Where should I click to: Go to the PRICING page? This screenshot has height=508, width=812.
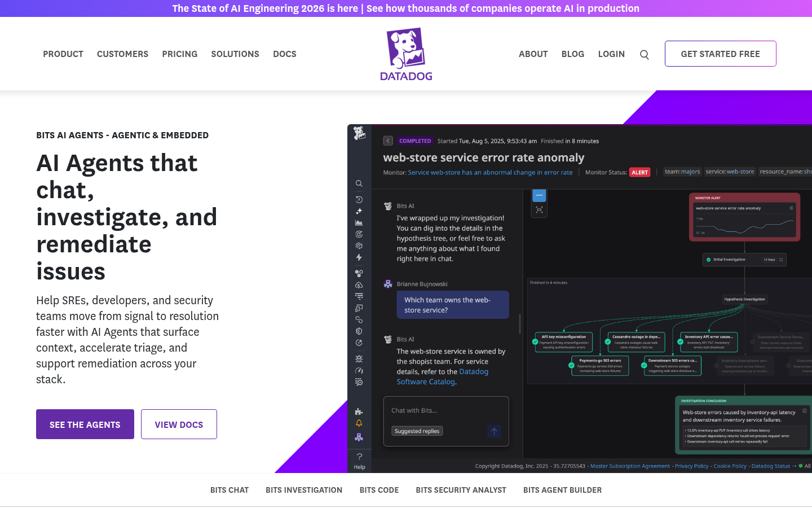click(x=180, y=54)
